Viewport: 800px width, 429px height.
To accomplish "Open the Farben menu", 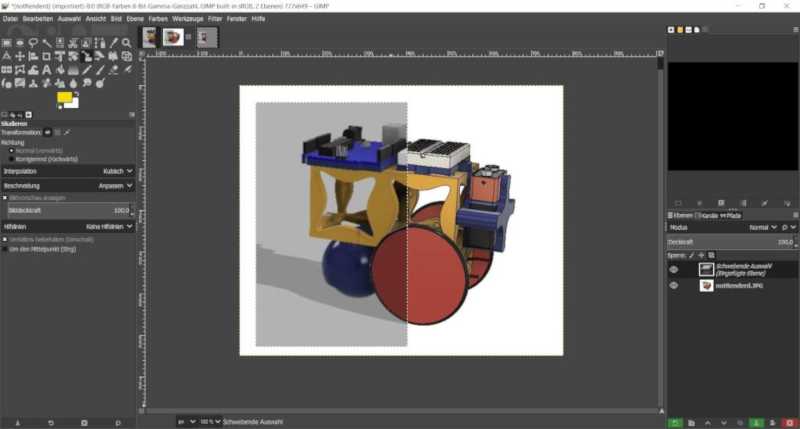I will coord(158,19).
